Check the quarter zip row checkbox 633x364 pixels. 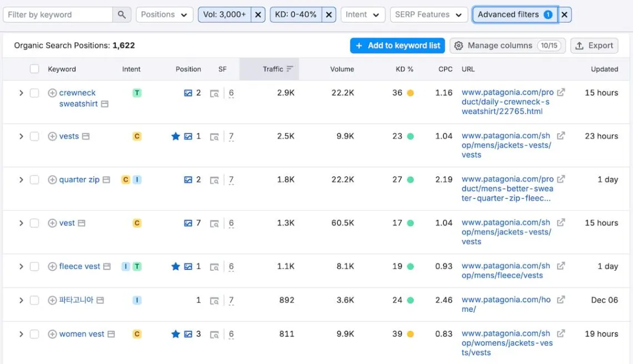point(34,180)
